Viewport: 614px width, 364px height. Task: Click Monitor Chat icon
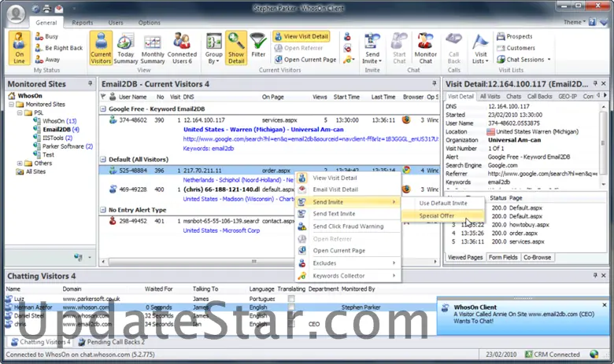pos(425,48)
